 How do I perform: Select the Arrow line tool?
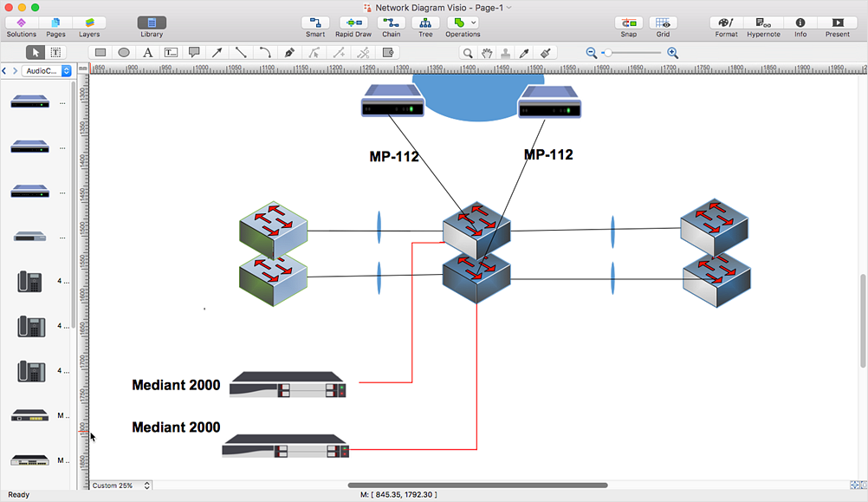[x=217, y=53]
